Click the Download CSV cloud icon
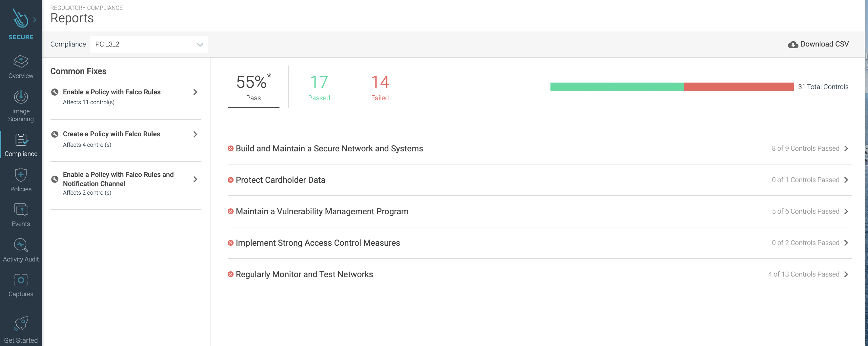 pos(793,45)
